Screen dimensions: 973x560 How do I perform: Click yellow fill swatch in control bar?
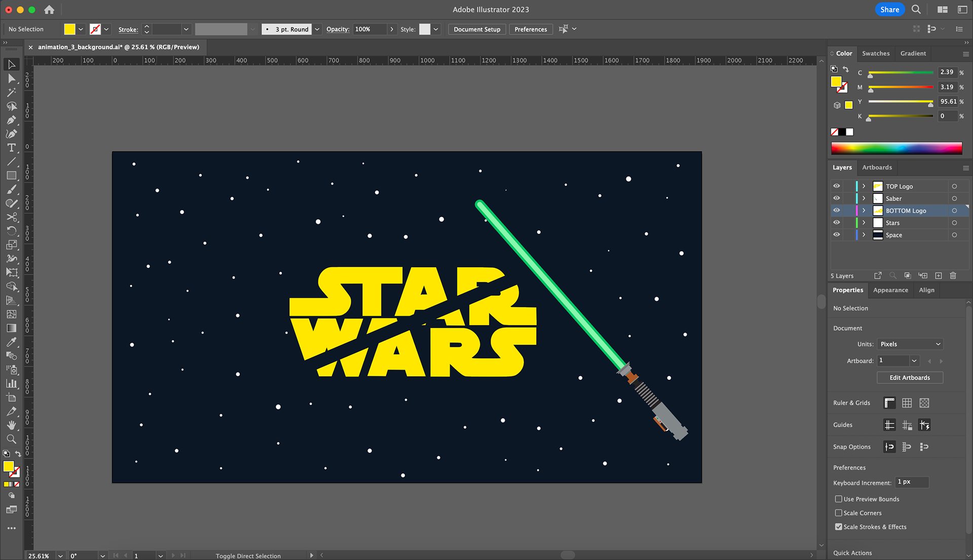pos(70,29)
